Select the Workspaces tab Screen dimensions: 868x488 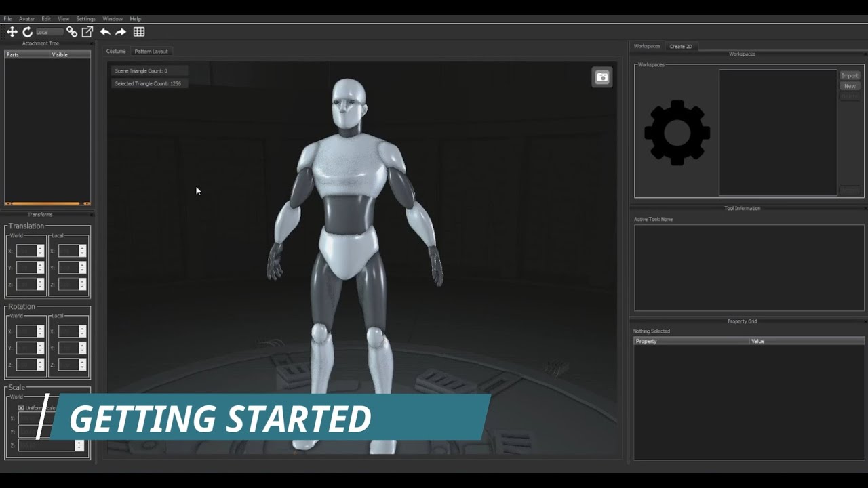[647, 46]
